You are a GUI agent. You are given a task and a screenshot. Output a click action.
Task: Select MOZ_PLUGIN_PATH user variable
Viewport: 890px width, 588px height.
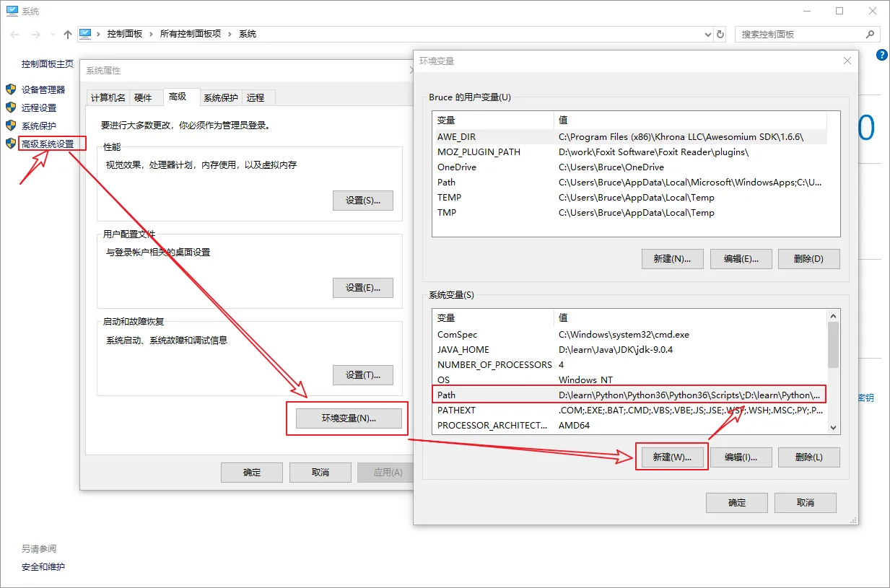pyautogui.click(x=629, y=152)
